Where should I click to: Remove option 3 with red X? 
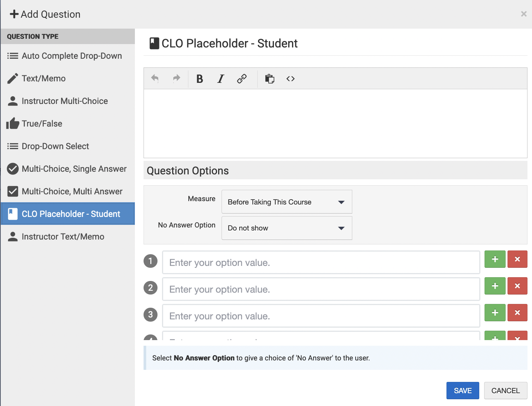(x=517, y=313)
